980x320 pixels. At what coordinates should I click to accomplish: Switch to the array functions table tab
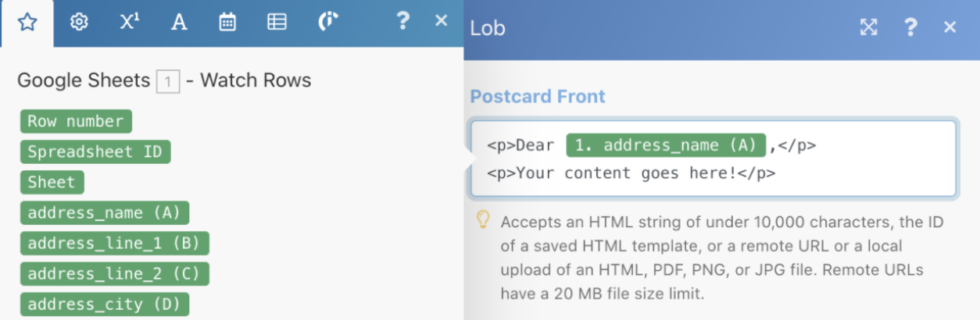pyautogui.click(x=277, y=23)
